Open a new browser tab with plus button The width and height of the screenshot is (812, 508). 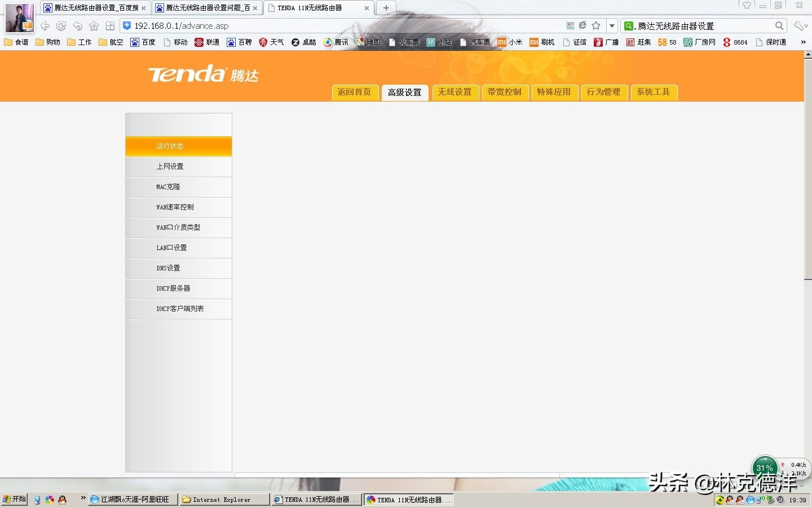[x=386, y=8]
